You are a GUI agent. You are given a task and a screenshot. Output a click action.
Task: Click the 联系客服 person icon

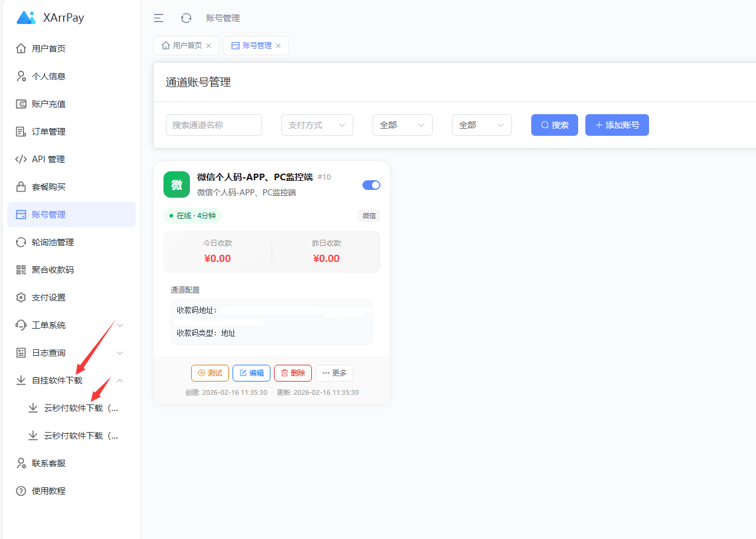(x=21, y=463)
